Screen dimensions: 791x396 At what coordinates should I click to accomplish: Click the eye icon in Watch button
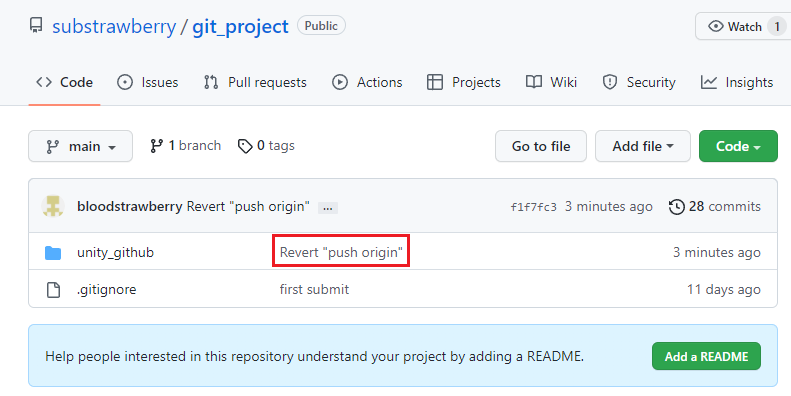716,26
